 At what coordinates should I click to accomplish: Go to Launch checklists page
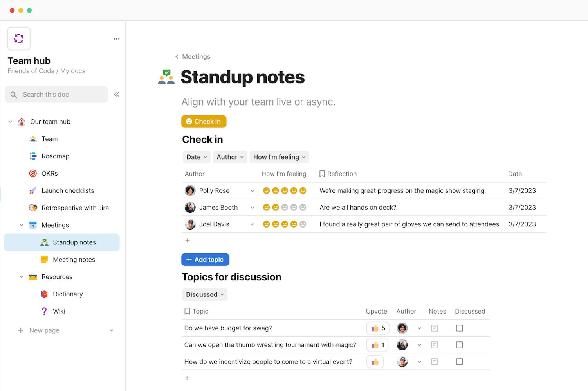click(x=68, y=190)
